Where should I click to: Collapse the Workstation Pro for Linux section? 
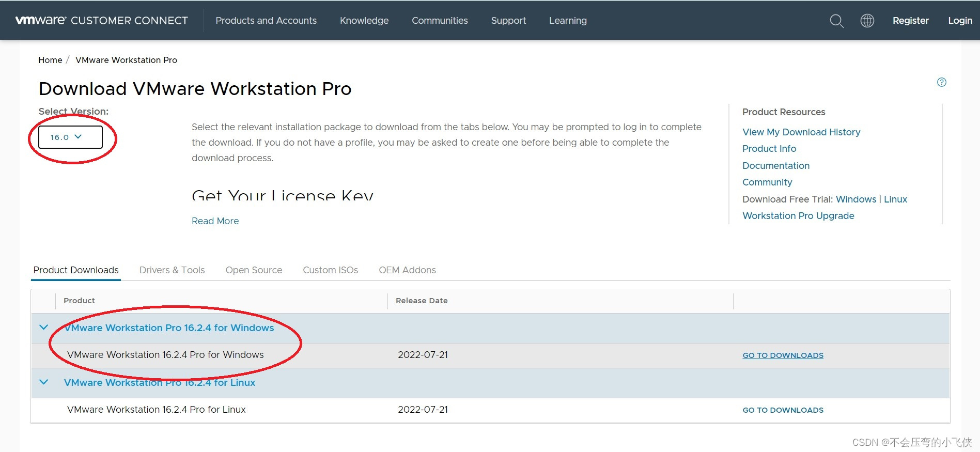tap(44, 382)
